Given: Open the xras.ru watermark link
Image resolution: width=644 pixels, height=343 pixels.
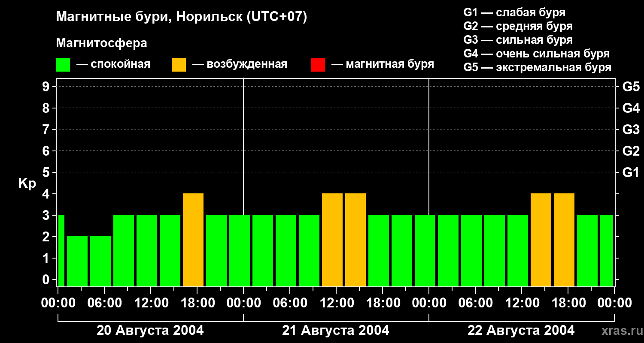Looking at the screenshot, I should pyautogui.click(x=620, y=331).
